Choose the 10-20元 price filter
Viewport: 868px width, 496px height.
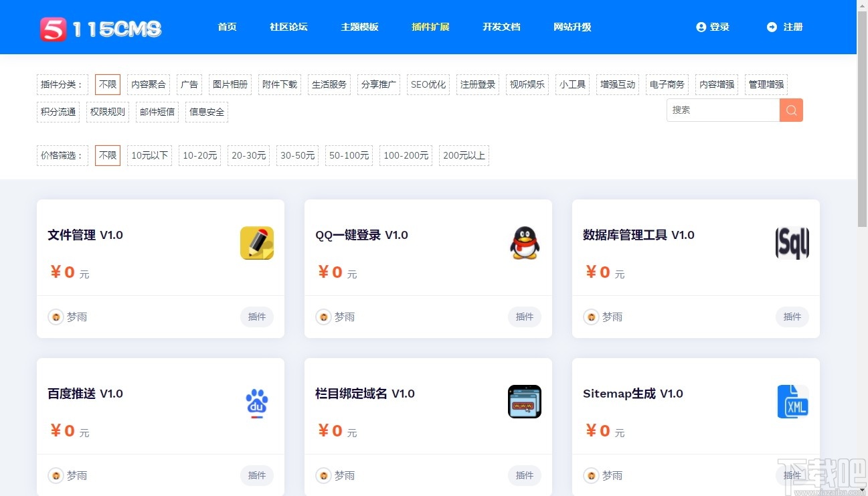coord(200,155)
